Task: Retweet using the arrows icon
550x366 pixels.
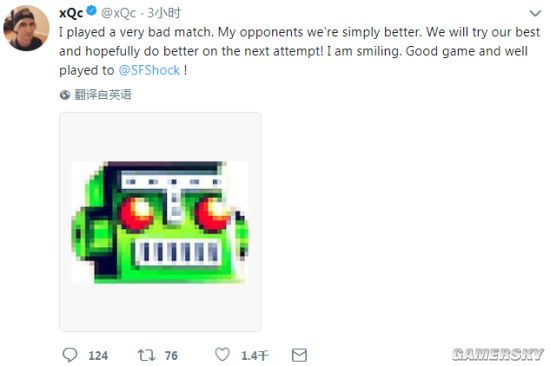Action: coord(146,355)
